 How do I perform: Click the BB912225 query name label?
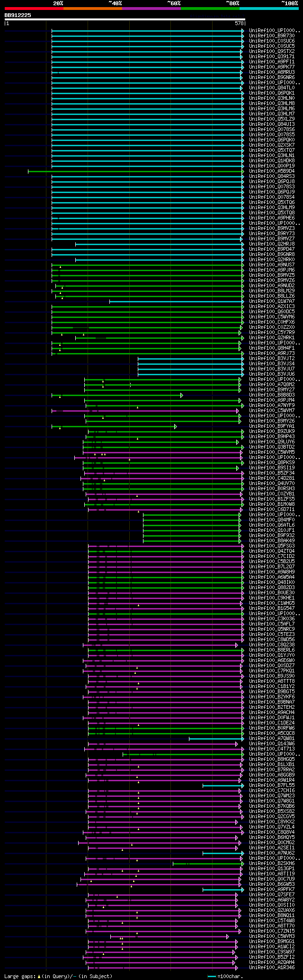point(18,15)
